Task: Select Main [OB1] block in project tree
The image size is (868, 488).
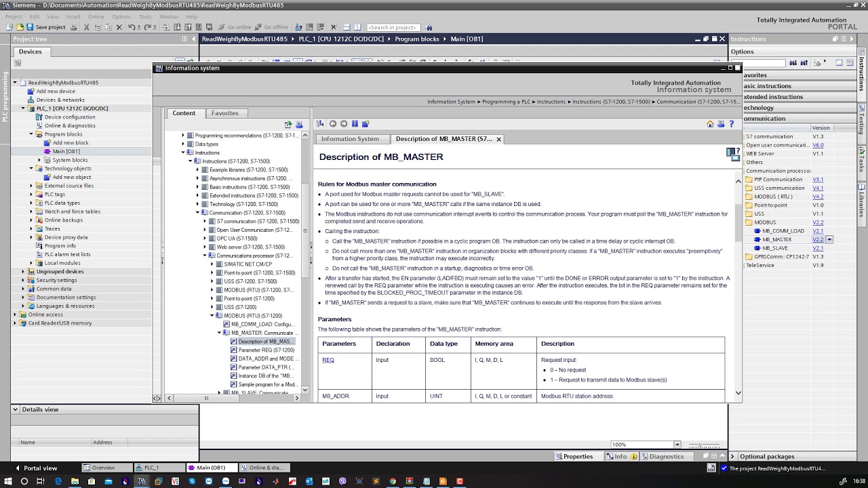Action: click(66, 151)
